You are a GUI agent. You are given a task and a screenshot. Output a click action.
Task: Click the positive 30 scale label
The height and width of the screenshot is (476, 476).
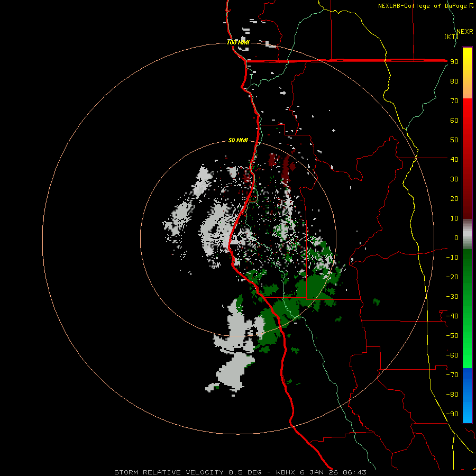pos(454,179)
